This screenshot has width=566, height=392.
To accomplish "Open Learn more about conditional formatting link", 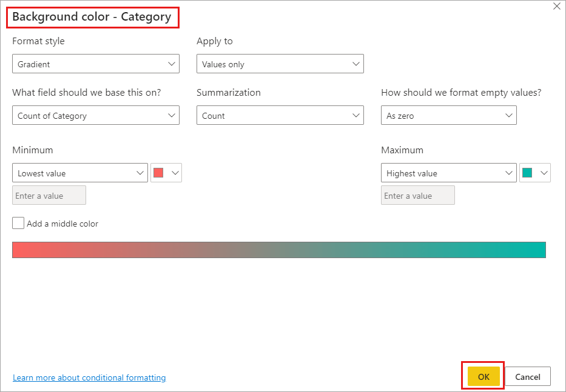I will click(x=89, y=377).
